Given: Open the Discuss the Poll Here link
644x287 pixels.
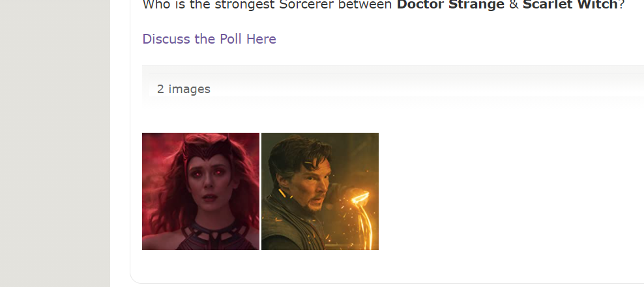Looking at the screenshot, I should click(209, 39).
